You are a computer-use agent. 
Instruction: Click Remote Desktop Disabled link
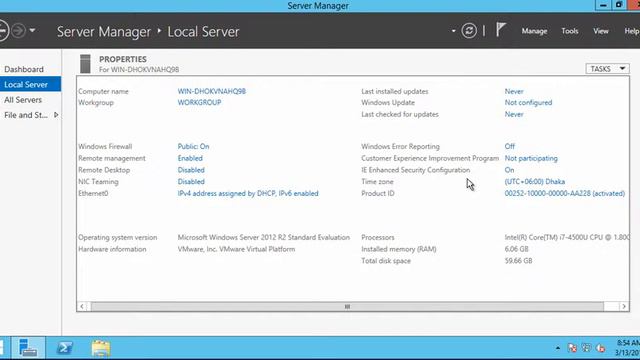[x=191, y=170]
